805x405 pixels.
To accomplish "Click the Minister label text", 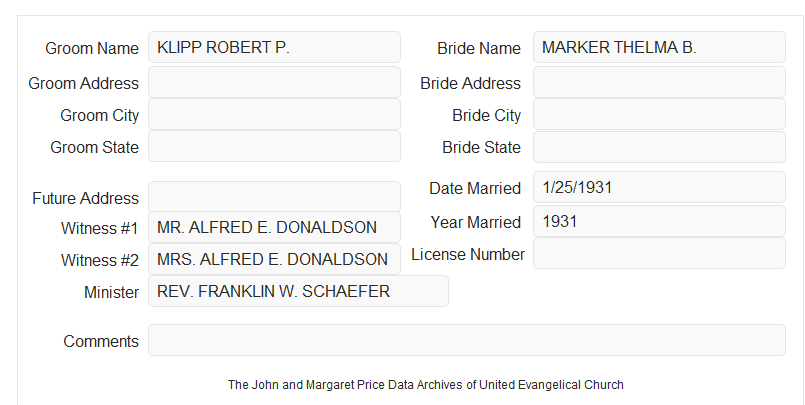I will coord(111,292).
